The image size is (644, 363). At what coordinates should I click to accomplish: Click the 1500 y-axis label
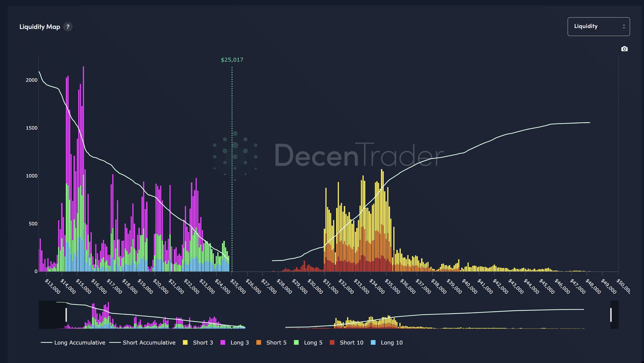pyautogui.click(x=31, y=128)
